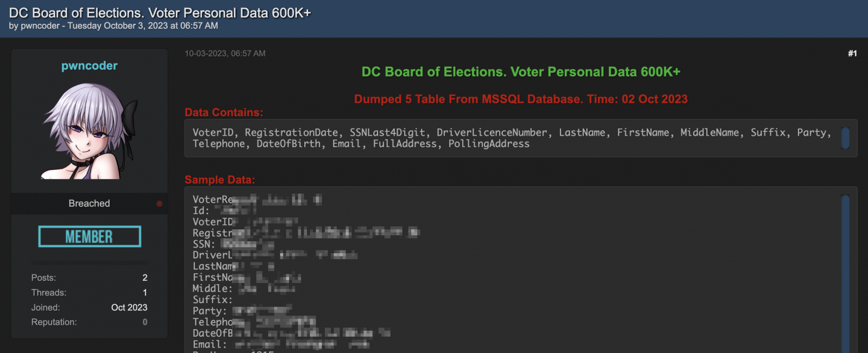The image size is (868, 353).
Task: Click the red online status indicator beside Breached
Action: click(159, 203)
